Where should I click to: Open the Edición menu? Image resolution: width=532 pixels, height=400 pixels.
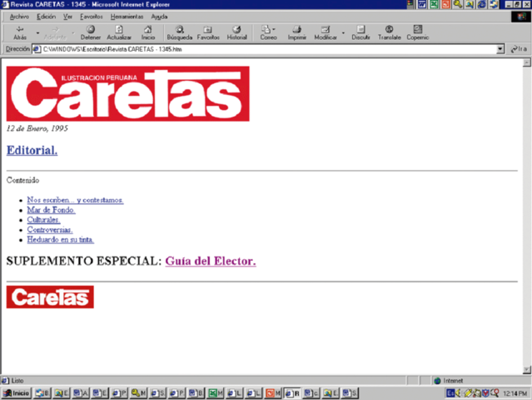pyautogui.click(x=46, y=17)
